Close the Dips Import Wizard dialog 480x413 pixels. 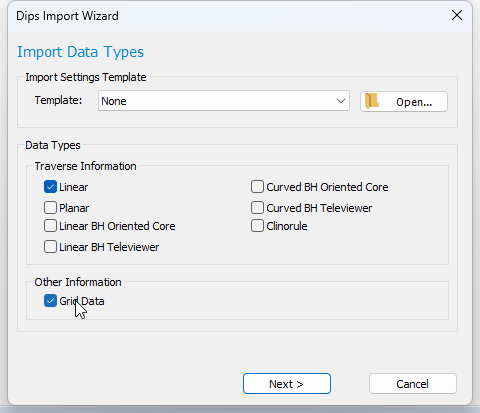pyautogui.click(x=457, y=15)
